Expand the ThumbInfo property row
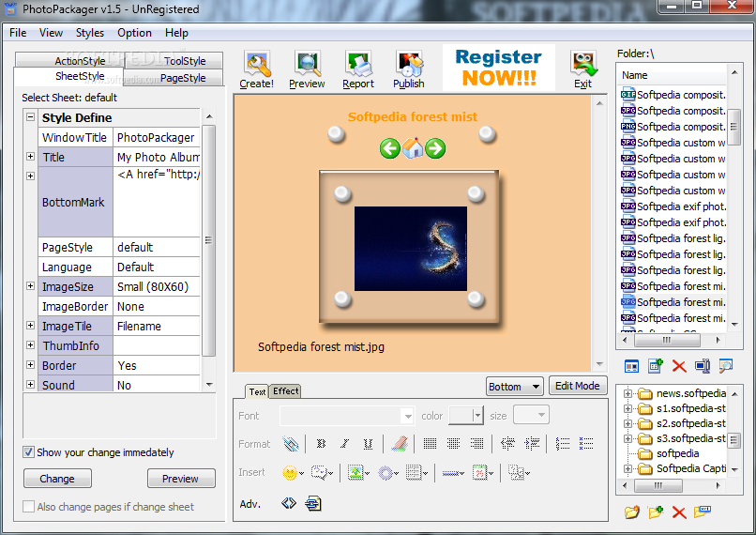Image resolution: width=756 pixels, height=535 pixels. pos(30,344)
